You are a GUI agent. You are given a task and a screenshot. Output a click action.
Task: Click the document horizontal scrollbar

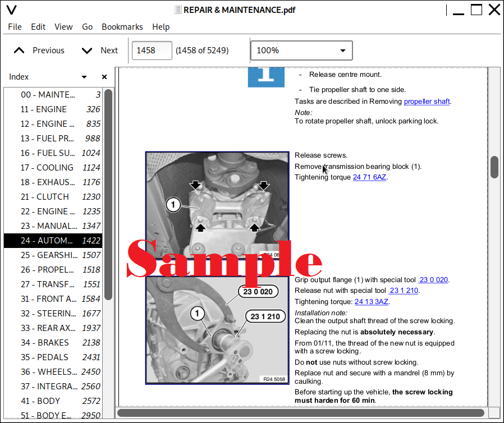click(x=302, y=413)
